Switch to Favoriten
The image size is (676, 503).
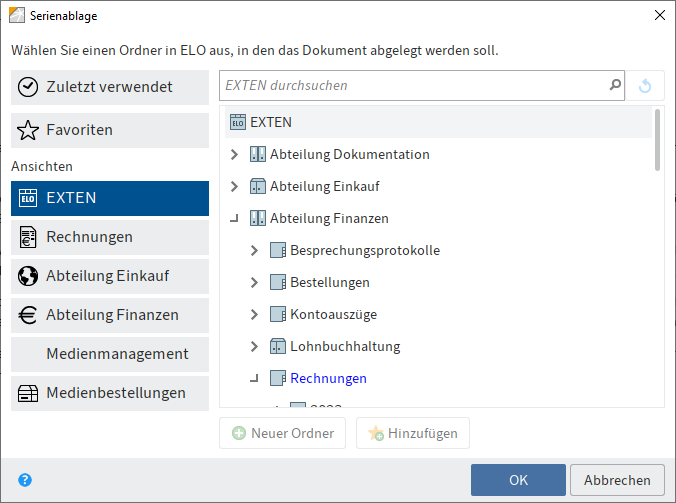tap(110, 131)
